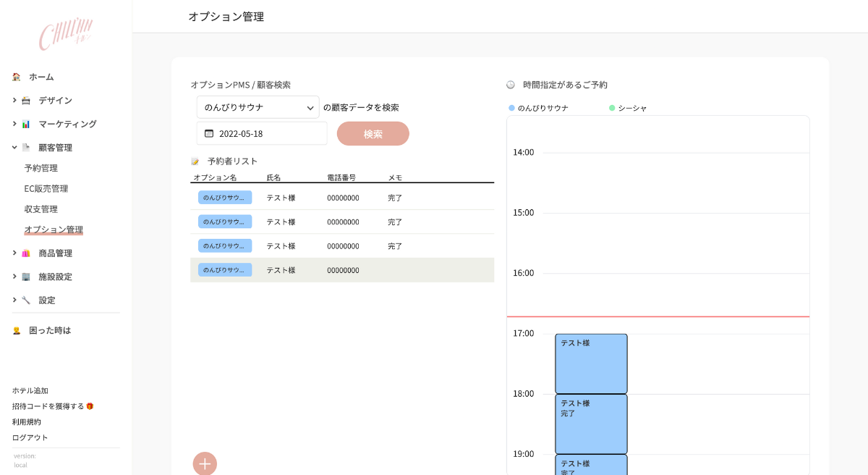Click the green シーシャ legend dot
Image resolution: width=868 pixels, height=475 pixels.
point(612,108)
